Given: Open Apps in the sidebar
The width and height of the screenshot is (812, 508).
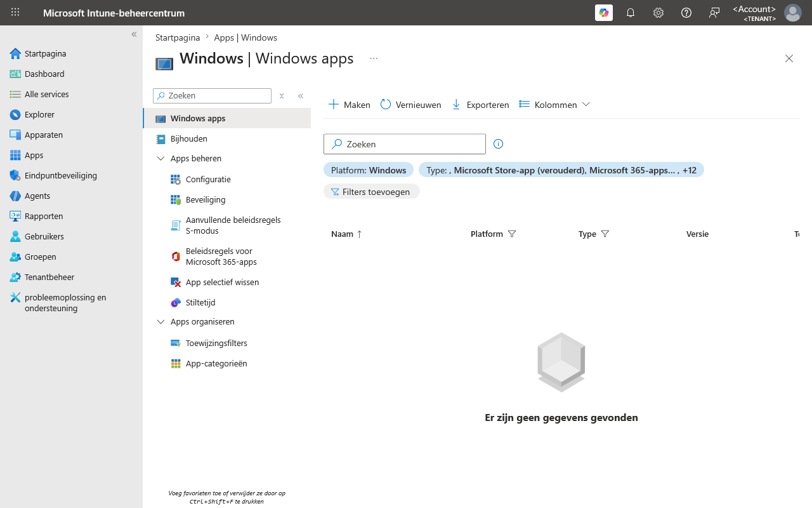Looking at the screenshot, I should (71, 155).
